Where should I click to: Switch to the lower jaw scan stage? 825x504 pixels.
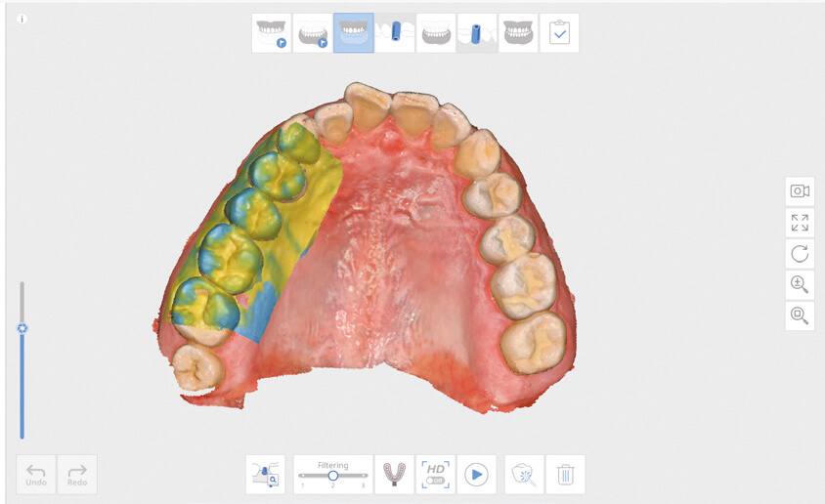point(436,33)
